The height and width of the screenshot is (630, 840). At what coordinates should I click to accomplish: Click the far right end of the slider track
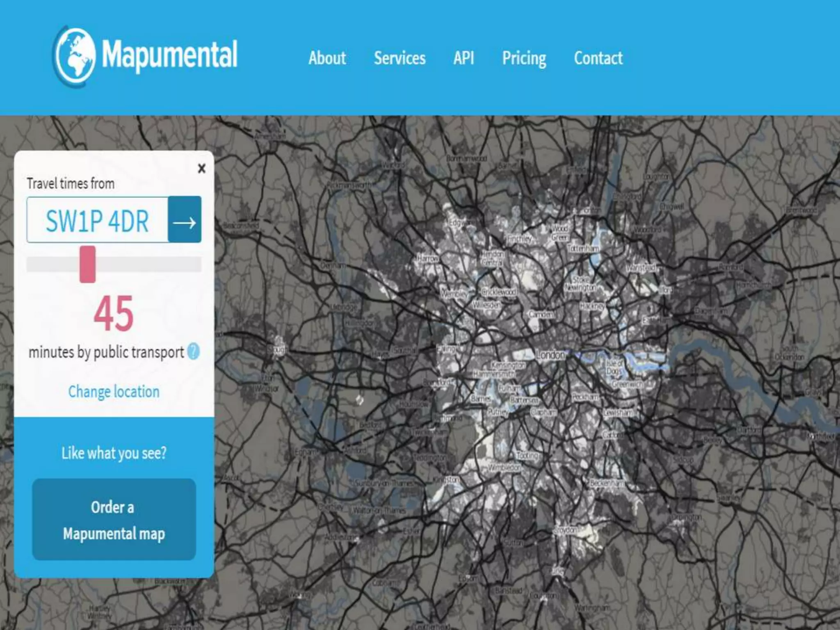pos(199,264)
